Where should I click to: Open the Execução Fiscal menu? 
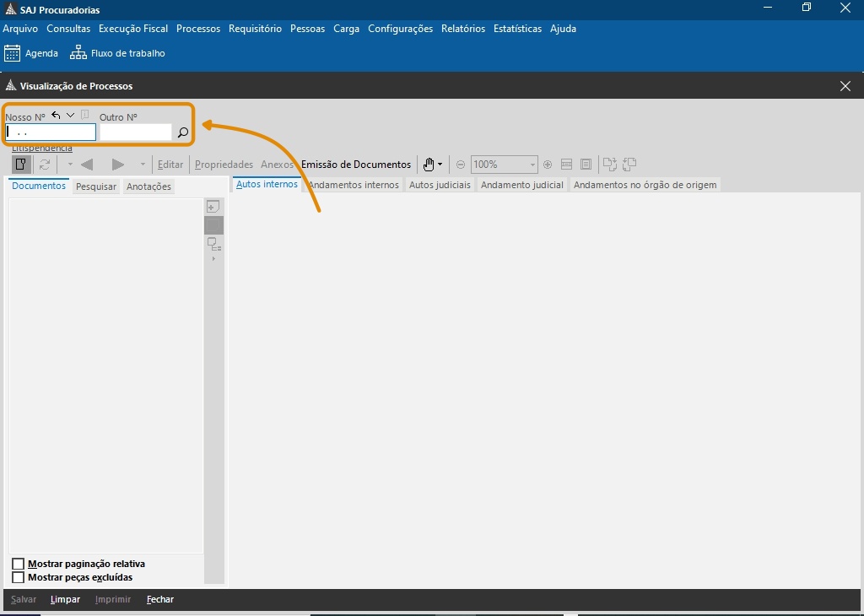coord(133,29)
